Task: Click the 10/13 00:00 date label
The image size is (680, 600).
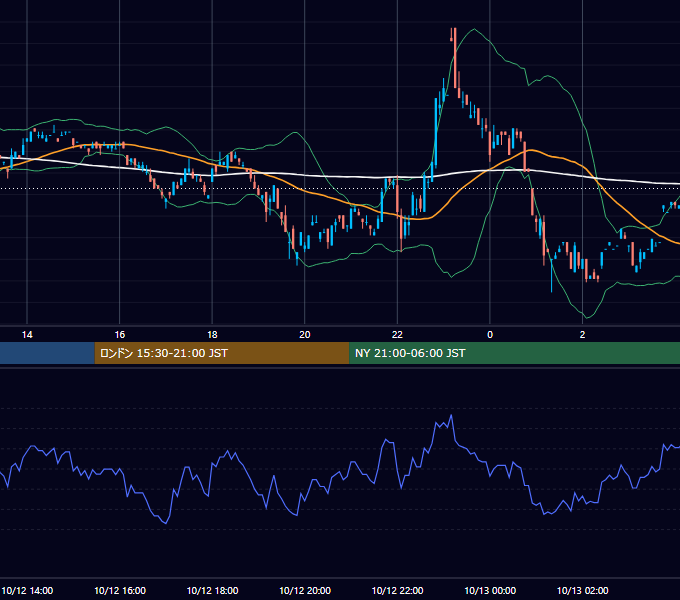Action: click(490, 590)
